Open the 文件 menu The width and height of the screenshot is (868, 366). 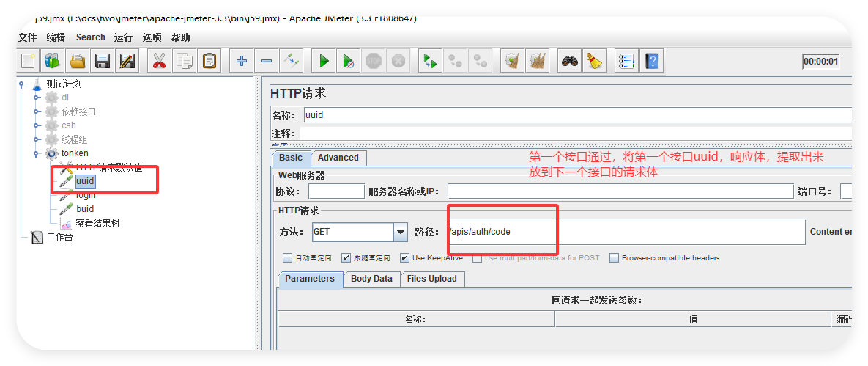pyautogui.click(x=27, y=37)
